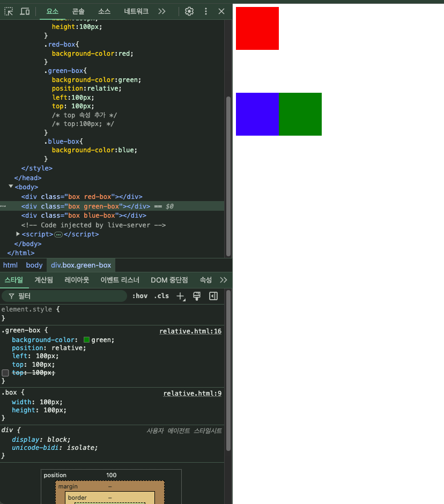Click the closing head tag row
Viewport: 444px width, 504px height.
(28, 178)
